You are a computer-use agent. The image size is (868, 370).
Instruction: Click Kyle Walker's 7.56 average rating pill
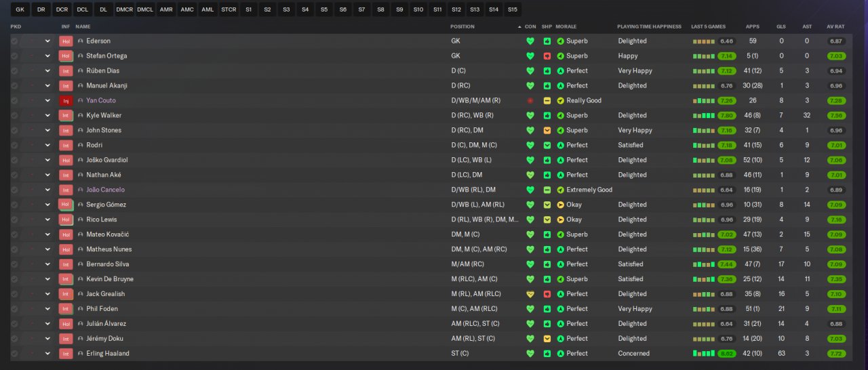(836, 115)
